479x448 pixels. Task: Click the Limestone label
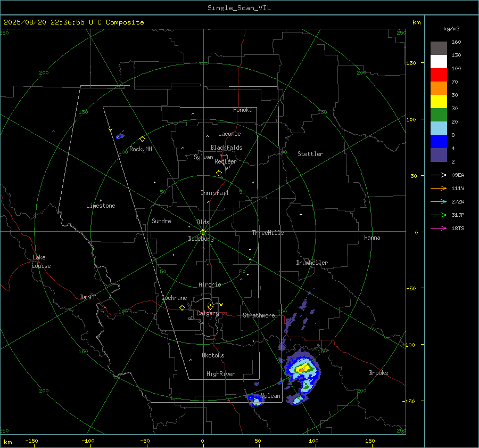click(101, 206)
